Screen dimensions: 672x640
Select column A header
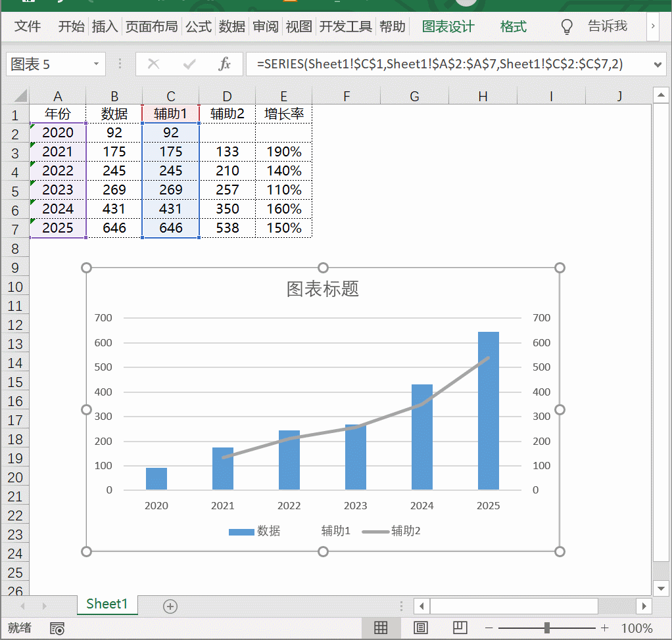point(57,96)
